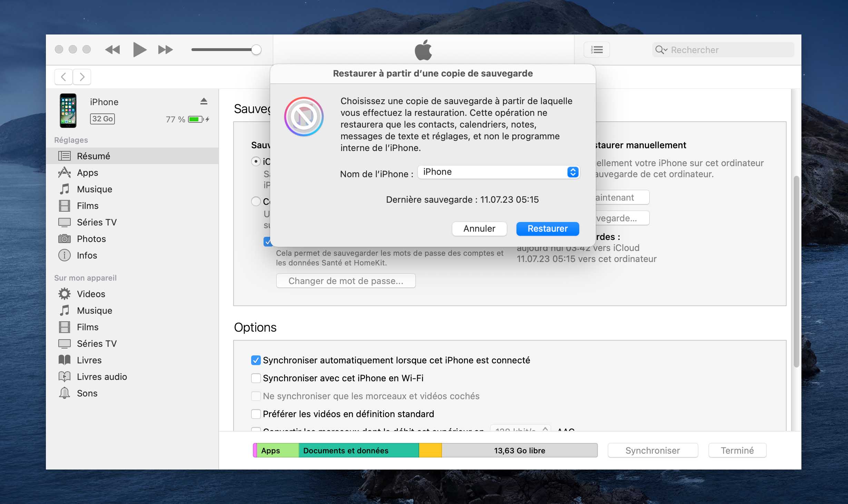Screen dimensions: 848x504
Task: Select the second backup radio button
Action: (256, 201)
